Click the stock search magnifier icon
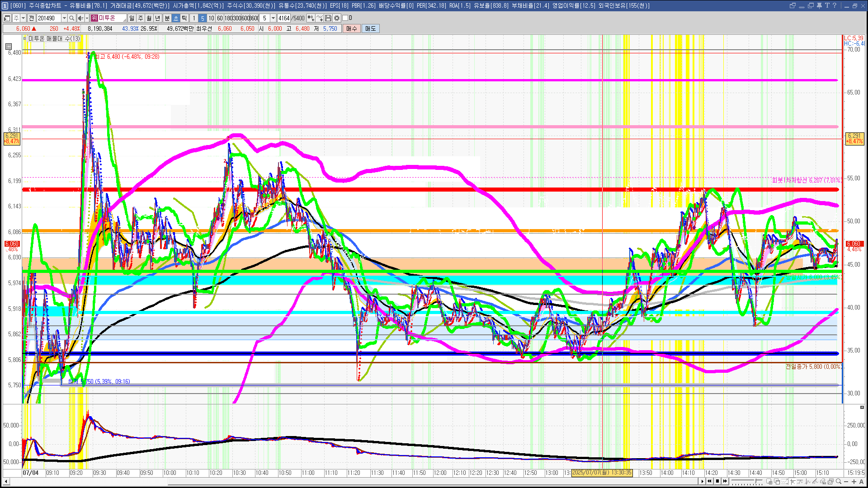 pyautogui.click(x=71, y=18)
